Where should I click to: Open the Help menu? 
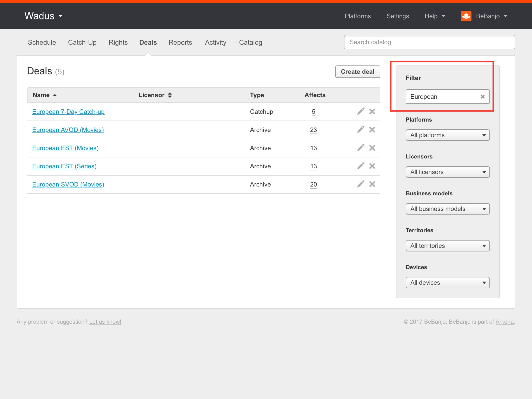coord(435,16)
